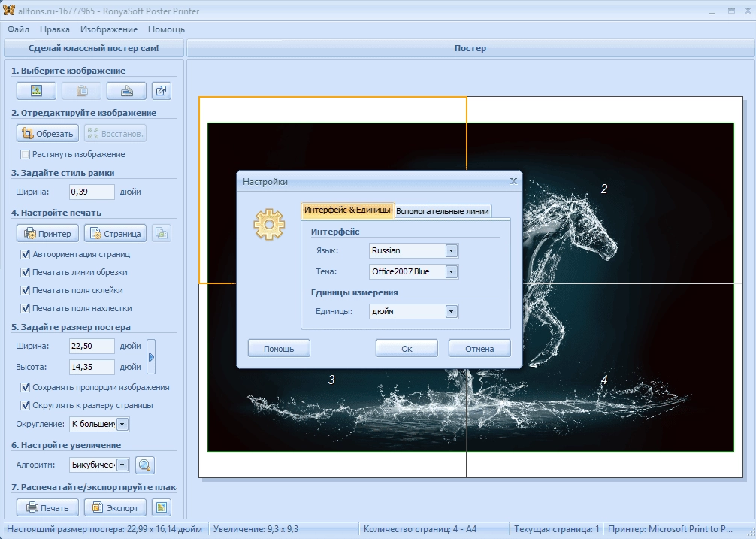The height and width of the screenshot is (539, 756).
Task: Select page 4 in the poster preview
Action: (x=604, y=380)
